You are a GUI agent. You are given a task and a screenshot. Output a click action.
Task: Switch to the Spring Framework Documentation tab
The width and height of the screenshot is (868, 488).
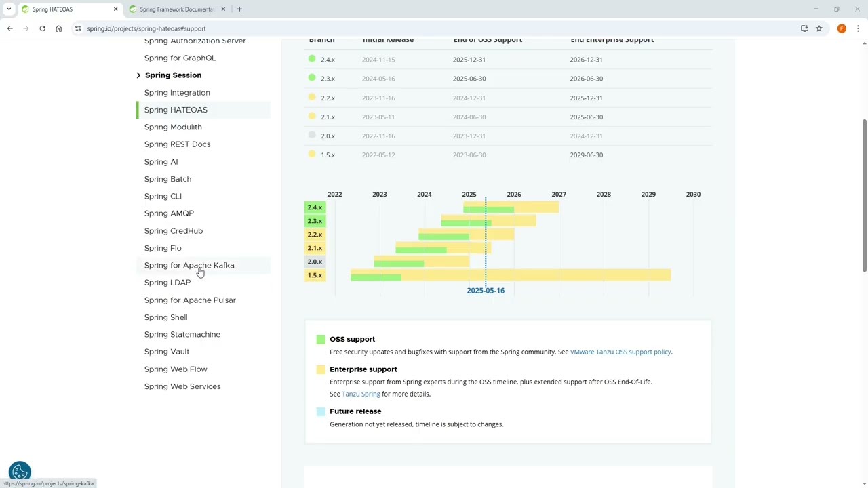176,9
